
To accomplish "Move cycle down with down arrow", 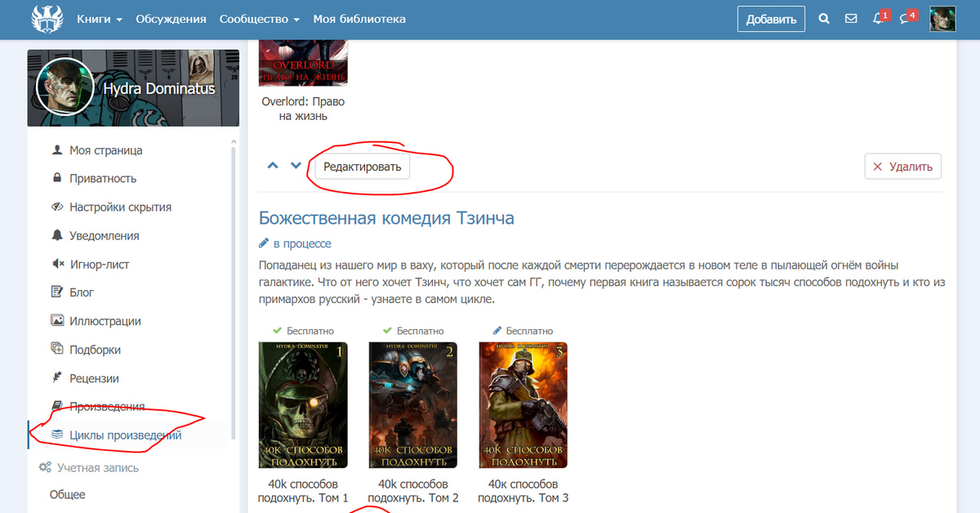I will [x=296, y=166].
